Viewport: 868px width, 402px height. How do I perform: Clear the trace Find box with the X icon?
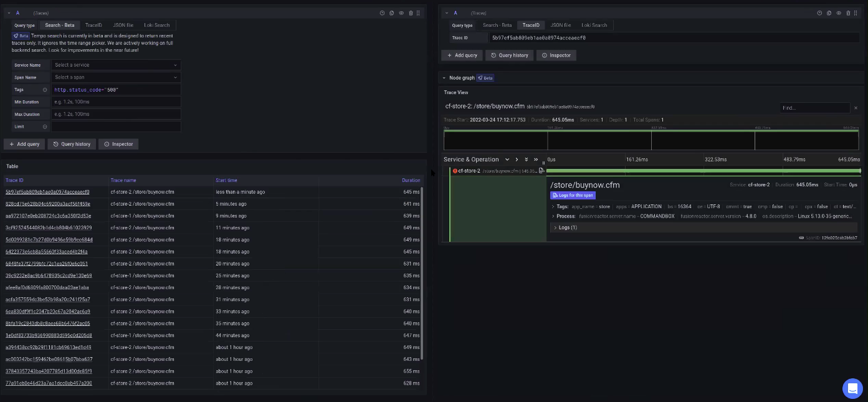pyautogui.click(x=856, y=108)
